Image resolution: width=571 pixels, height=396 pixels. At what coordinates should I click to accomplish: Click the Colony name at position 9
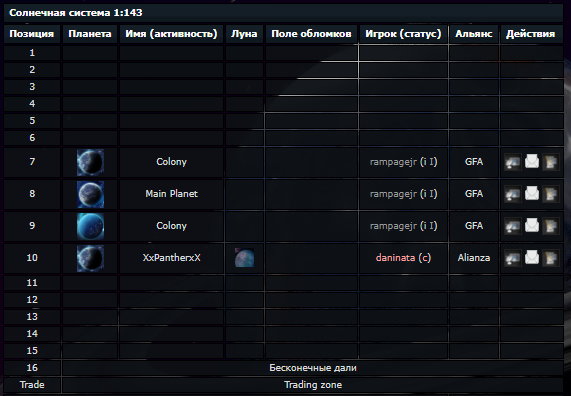pos(172,226)
